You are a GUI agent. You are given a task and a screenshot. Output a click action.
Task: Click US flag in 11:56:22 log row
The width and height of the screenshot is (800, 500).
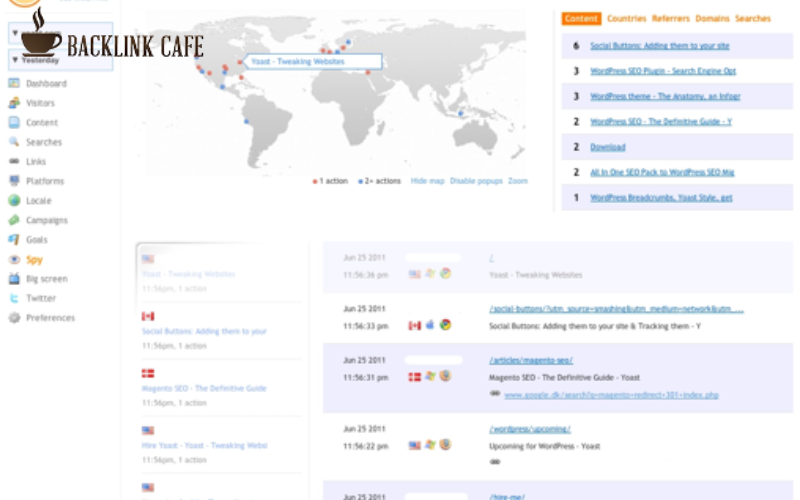pyautogui.click(x=415, y=445)
